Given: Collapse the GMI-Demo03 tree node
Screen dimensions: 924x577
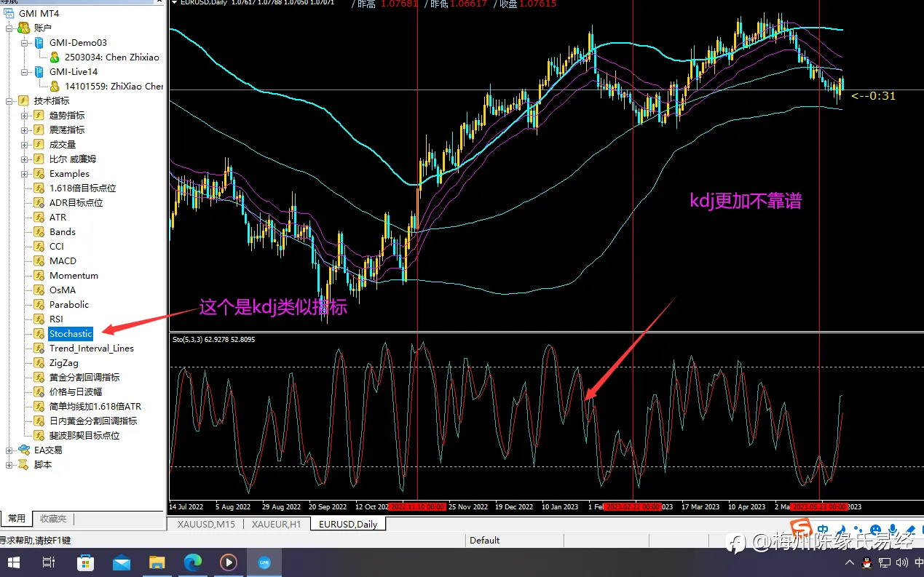Looking at the screenshot, I should [x=25, y=42].
